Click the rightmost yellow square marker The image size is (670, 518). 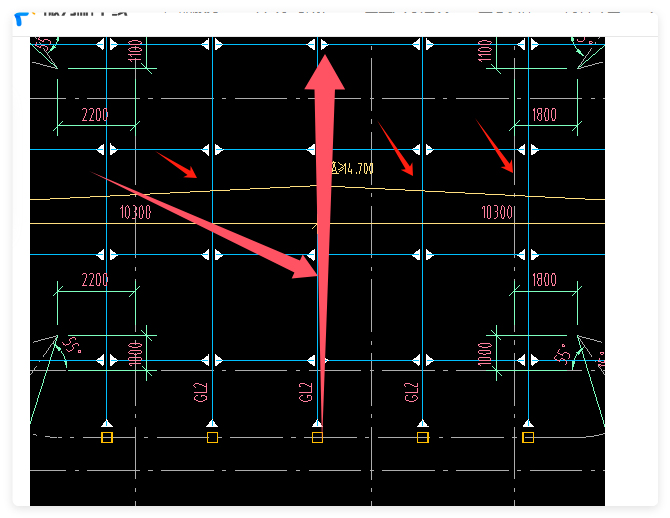pyautogui.click(x=528, y=437)
